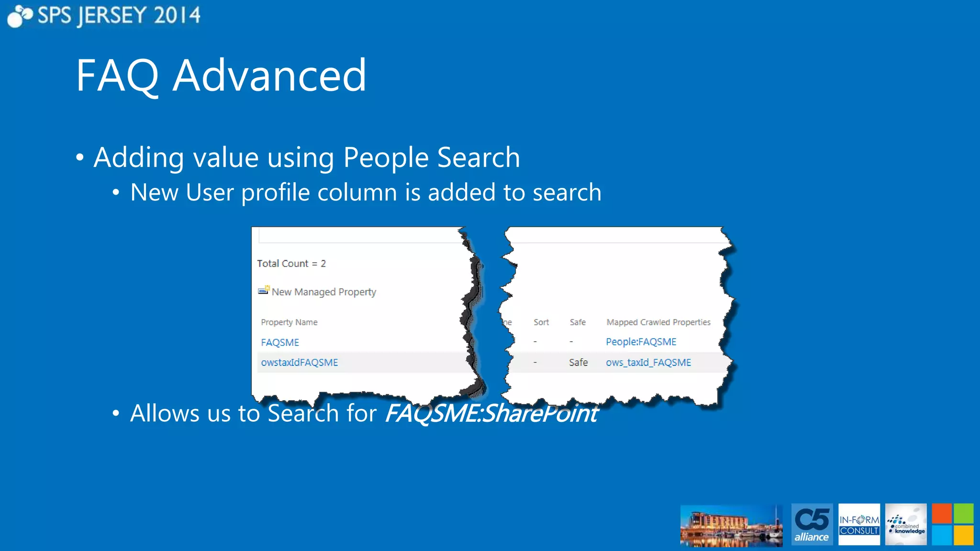980x551 pixels.
Task: Open the FAQSME managed property
Action: tap(280, 342)
